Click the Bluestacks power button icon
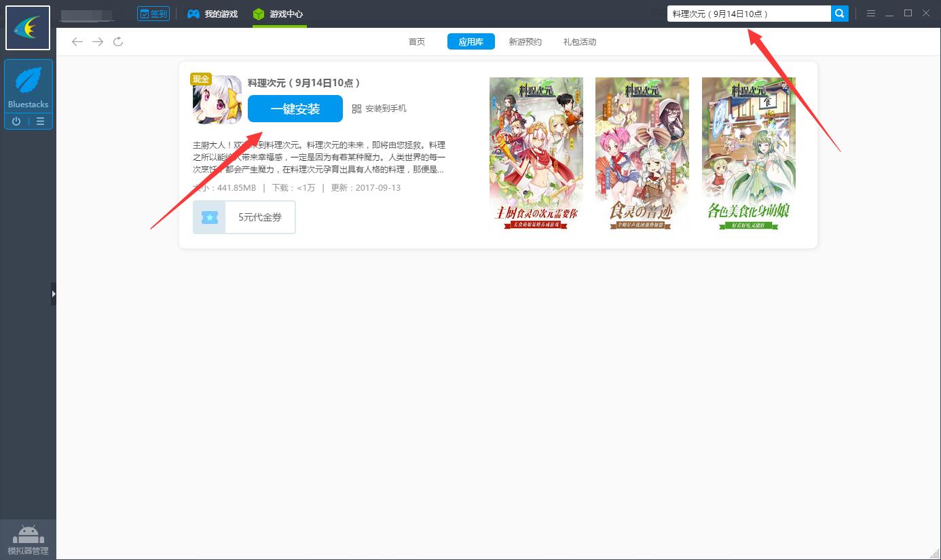The height and width of the screenshot is (560, 941). point(16,122)
